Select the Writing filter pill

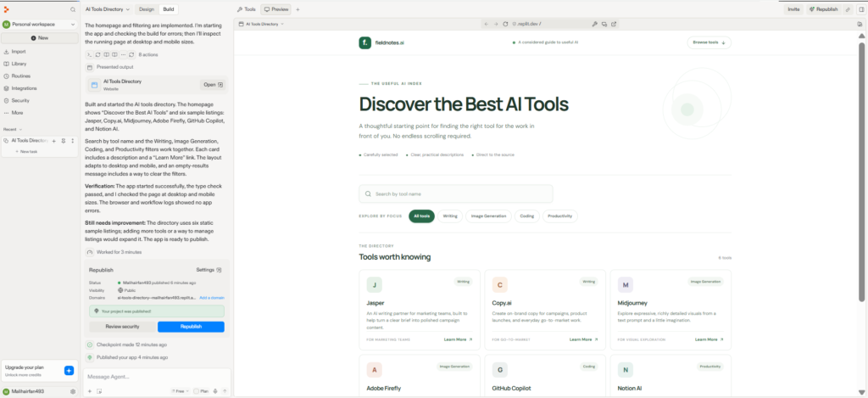(x=450, y=216)
